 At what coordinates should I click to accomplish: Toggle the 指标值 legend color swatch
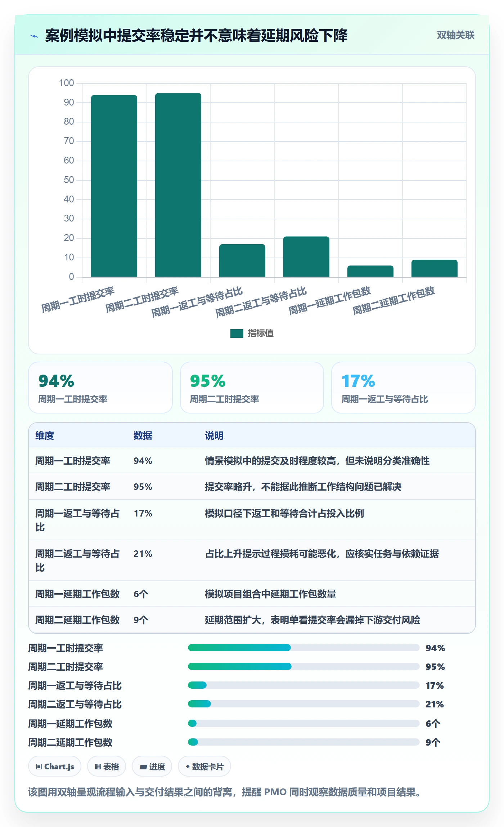coord(237,333)
